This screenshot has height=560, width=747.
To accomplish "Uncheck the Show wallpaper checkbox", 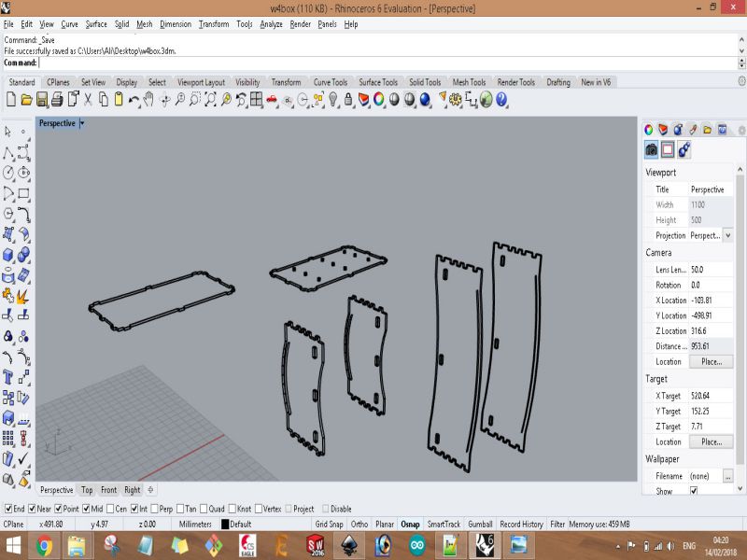I will click(693, 491).
